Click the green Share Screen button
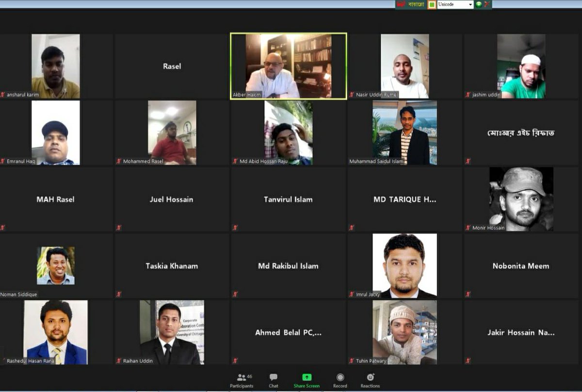 tap(307, 381)
